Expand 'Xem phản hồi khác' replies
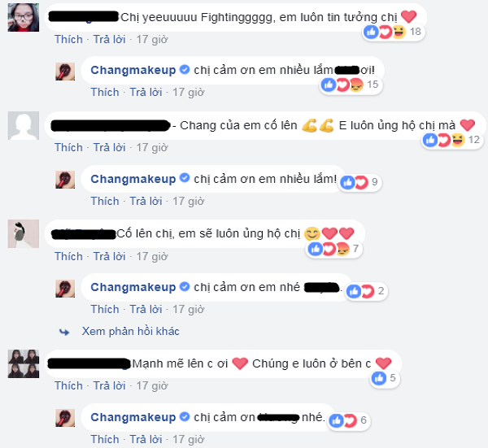Screen dimensions: 488x448 [131, 332]
